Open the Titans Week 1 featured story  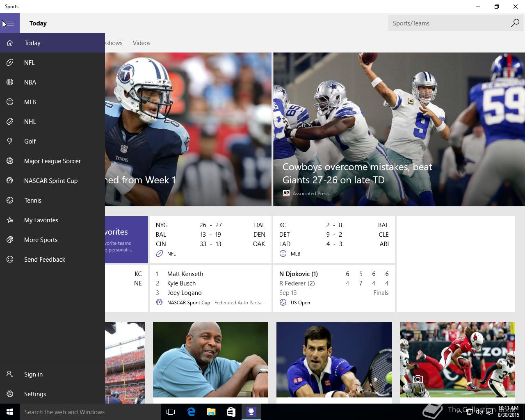(x=188, y=129)
